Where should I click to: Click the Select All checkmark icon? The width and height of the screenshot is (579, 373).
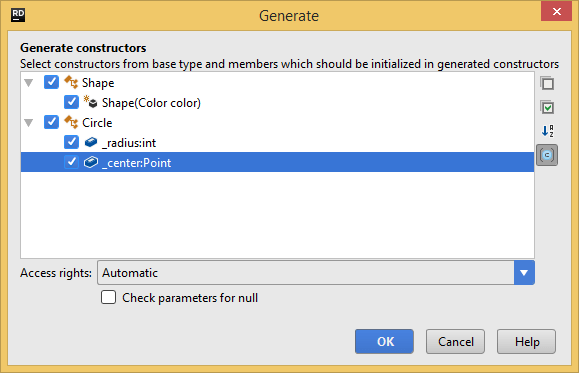pyautogui.click(x=547, y=107)
